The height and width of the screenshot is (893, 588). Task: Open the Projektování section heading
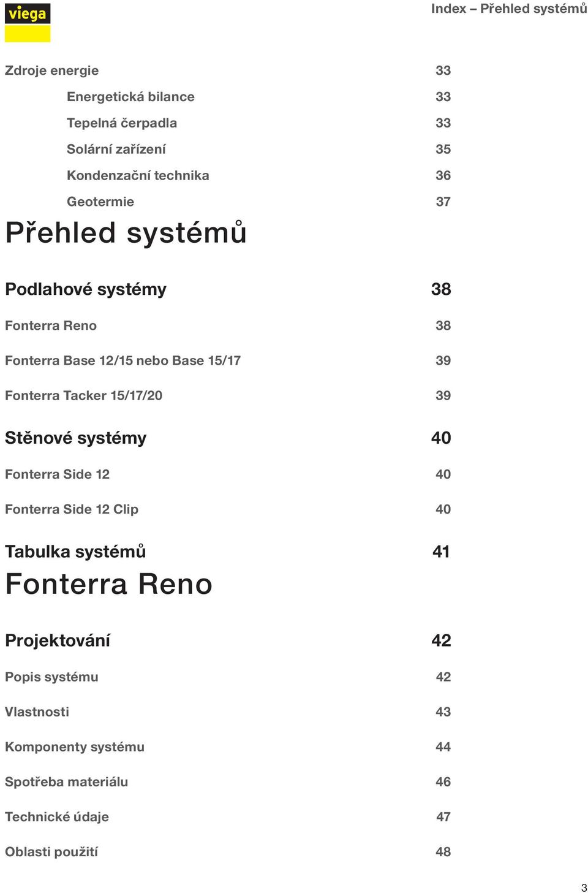click(58, 640)
